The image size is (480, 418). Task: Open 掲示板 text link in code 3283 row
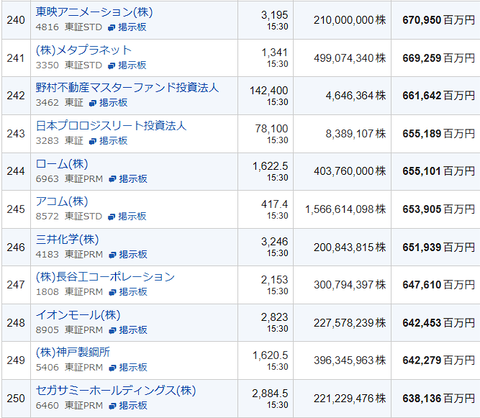point(113,141)
